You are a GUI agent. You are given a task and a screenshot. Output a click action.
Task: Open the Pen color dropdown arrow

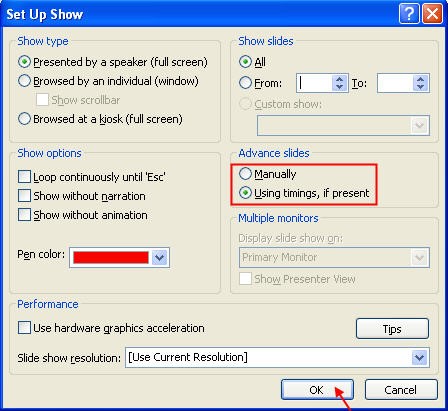pos(159,257)
